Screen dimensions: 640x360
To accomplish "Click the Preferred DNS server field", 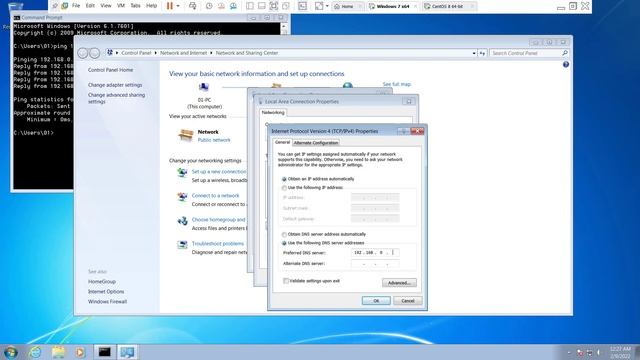I will click(375, 253).
